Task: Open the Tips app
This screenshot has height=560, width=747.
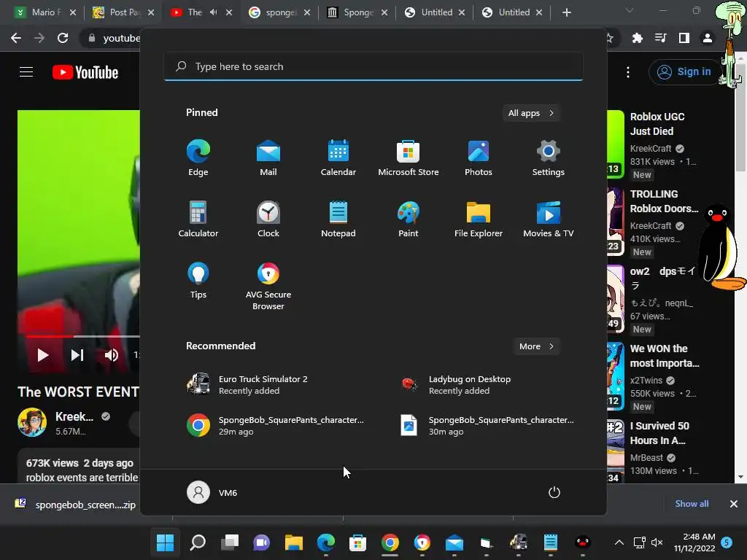Action: [x=198, y=281]
